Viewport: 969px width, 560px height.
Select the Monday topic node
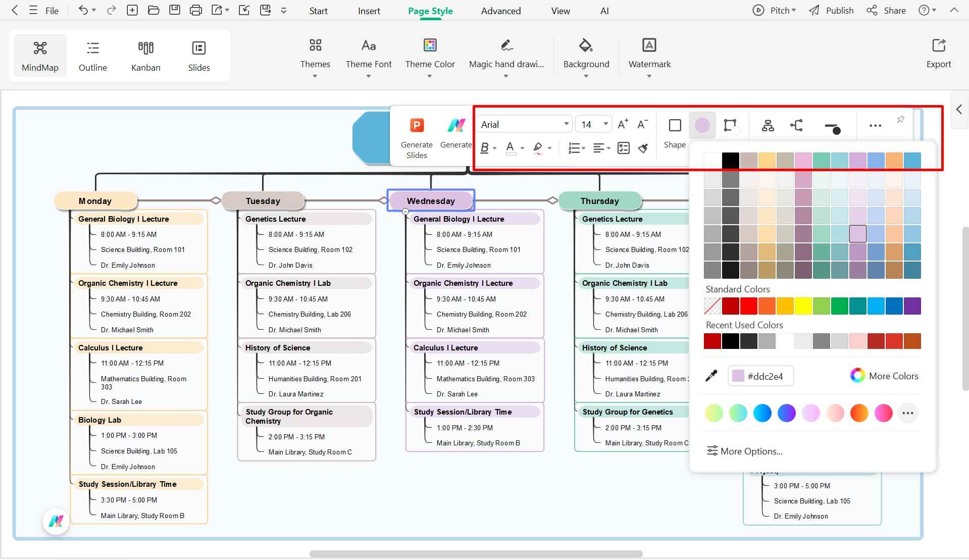(x=95, y=200)
